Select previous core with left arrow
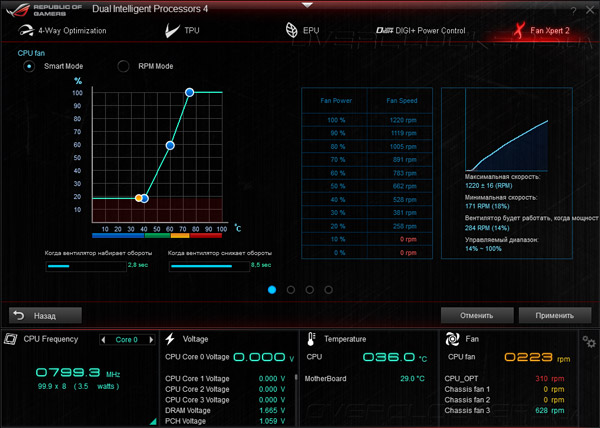600x428 pixels. 103,340
